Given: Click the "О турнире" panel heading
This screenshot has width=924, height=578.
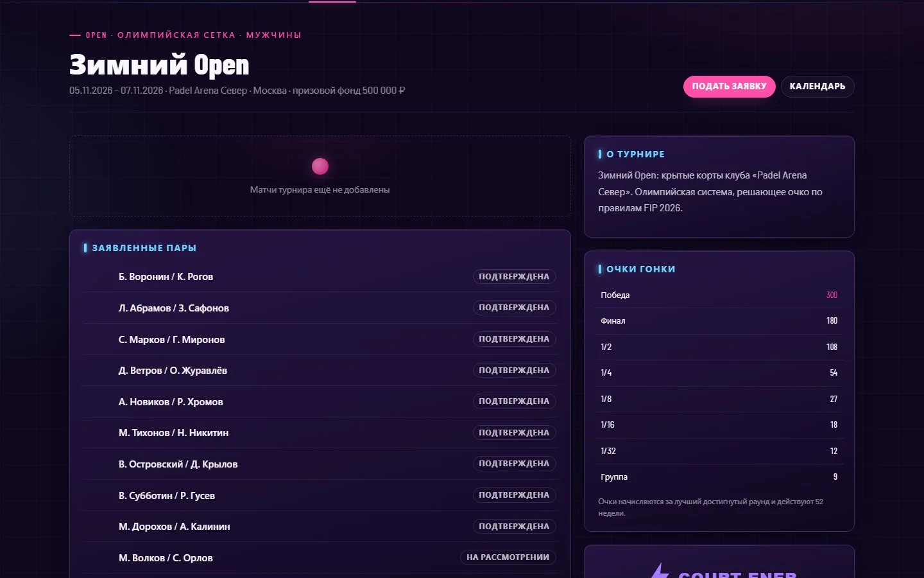Looking at the screenshot, I should 635,154.
